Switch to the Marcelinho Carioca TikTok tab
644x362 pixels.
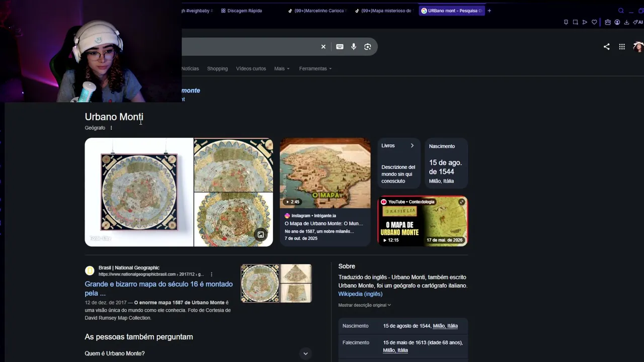tap(317, 11)
